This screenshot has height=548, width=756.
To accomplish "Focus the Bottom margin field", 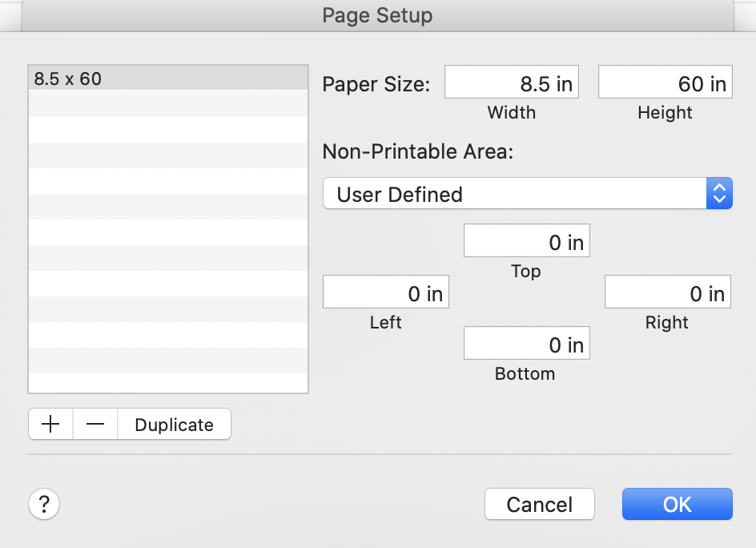I will (526, 345).
